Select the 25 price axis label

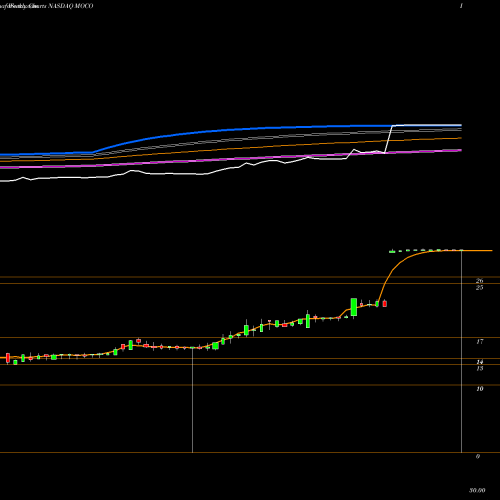[x=479, y=288]
